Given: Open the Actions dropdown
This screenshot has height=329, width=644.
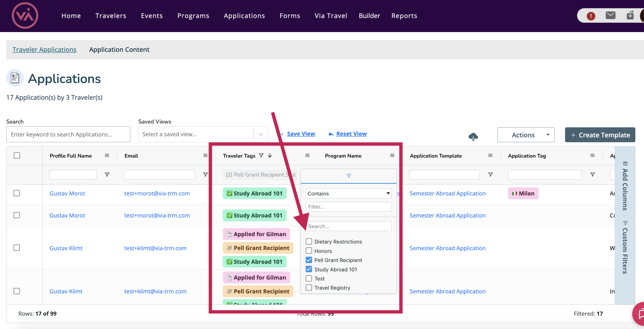Looking at the screenshot, I should pos(526,135).
